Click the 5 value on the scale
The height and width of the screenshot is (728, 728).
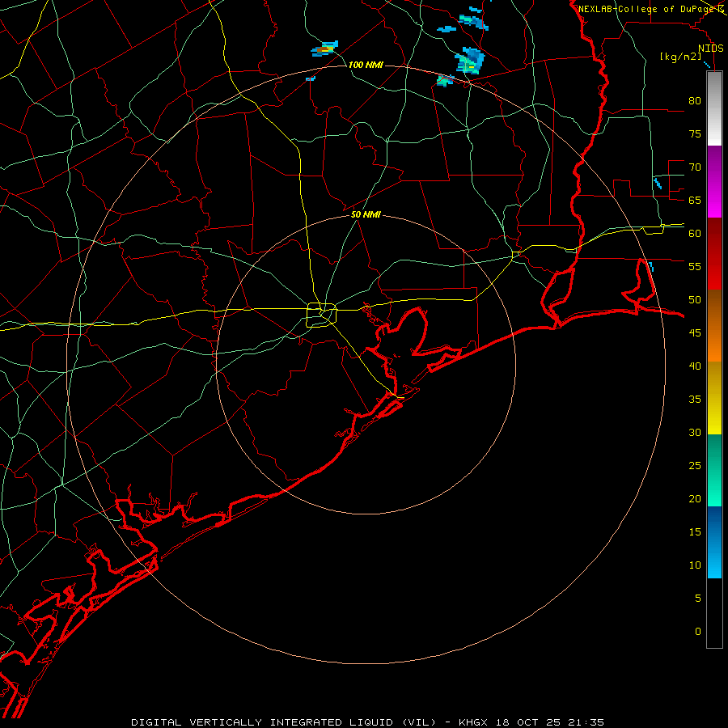pos(698,598)
